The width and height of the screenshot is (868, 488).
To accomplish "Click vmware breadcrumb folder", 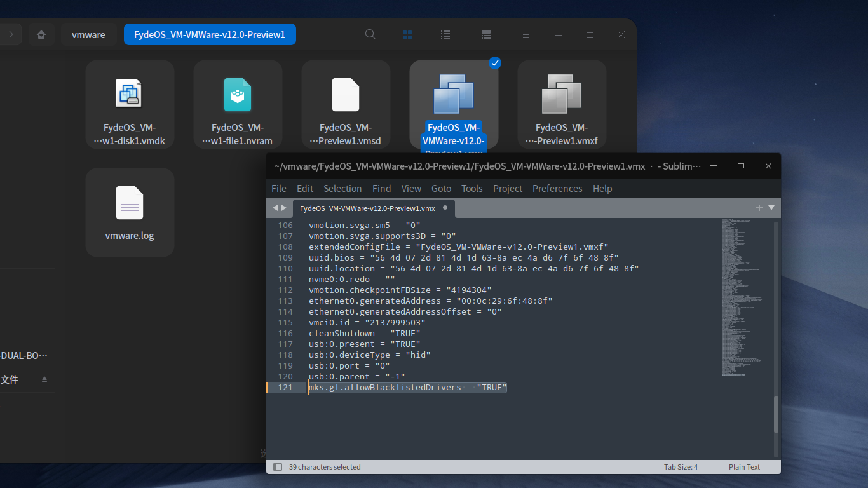I will click(x=88, y=34).
